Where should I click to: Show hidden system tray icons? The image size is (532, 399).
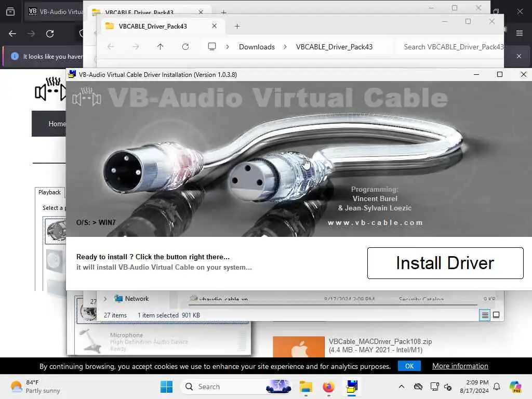[402, 387]
